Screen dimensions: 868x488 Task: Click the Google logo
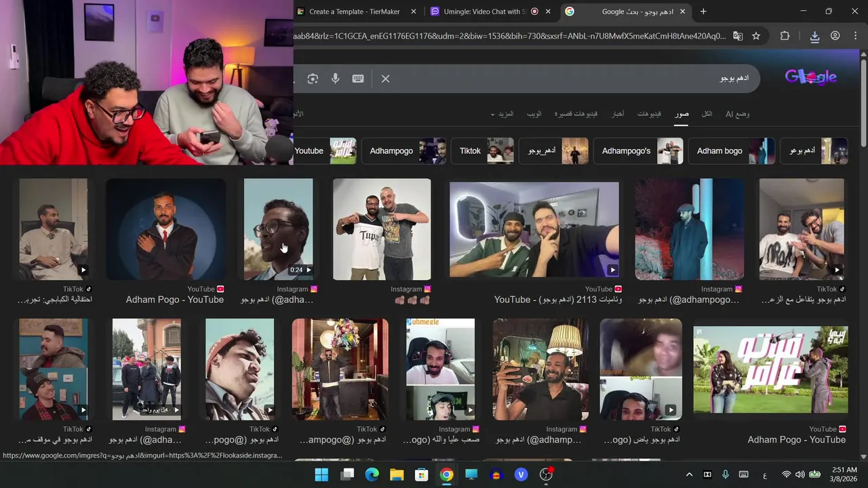tap(811, 77)
